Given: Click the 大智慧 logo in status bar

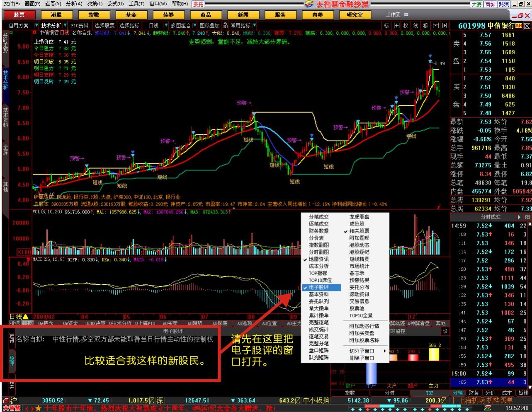Looking at the screenshot, I should pyautogui.click(x=11, y=408).
